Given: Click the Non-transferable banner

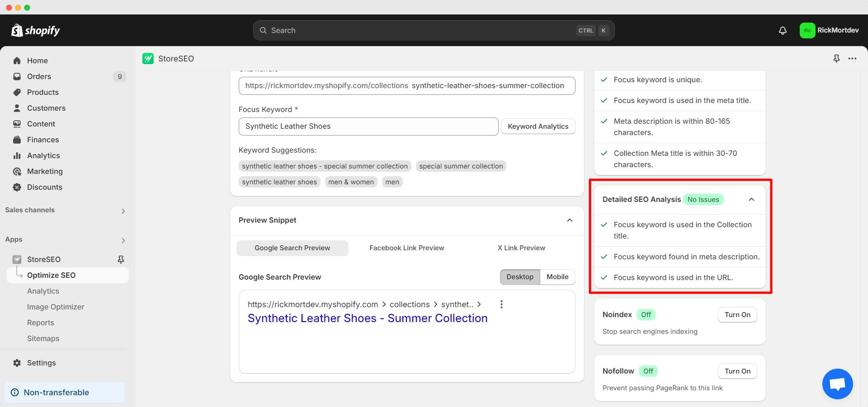Looking at the screenshot, I should [65, 392].
